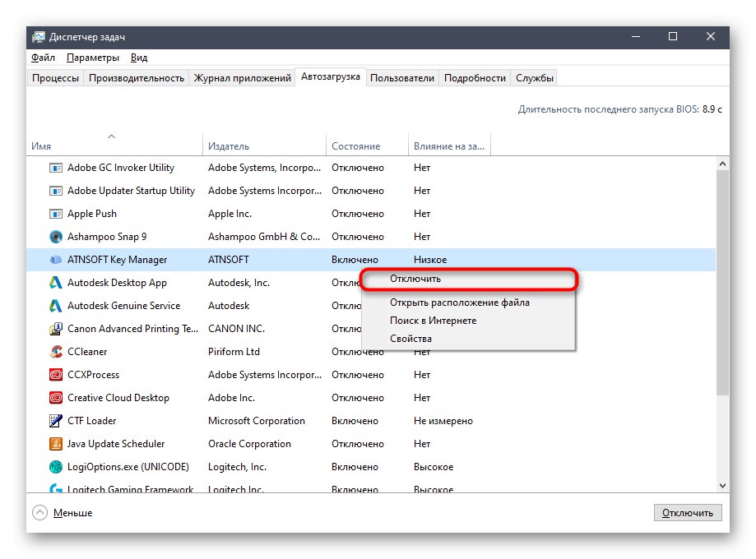Click the Adobe GC Invoker Utility icon

click(56, 168)
